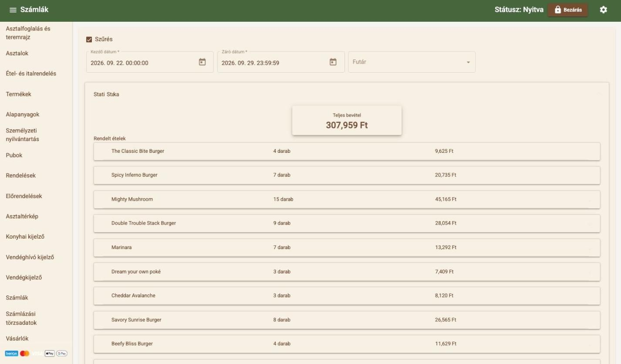The image size is (621, 364).
Task: Open Asztalfoglalás és teremrajz in sidebar
Action: click(x=28, y=33)
